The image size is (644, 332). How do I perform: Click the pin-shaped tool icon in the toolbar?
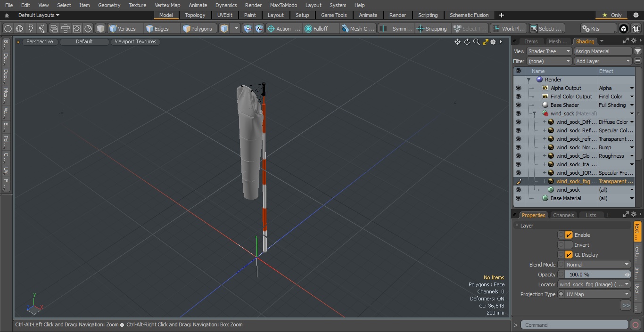(31, 29)
